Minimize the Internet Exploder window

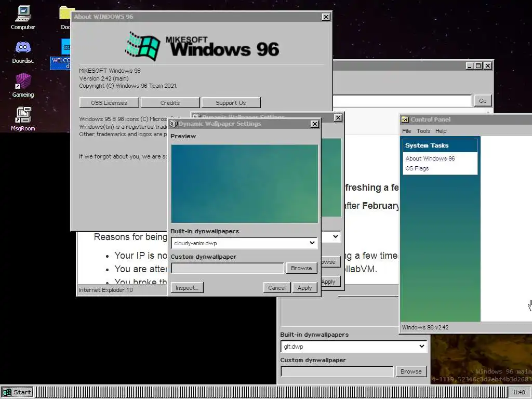[x=469, y=66]
